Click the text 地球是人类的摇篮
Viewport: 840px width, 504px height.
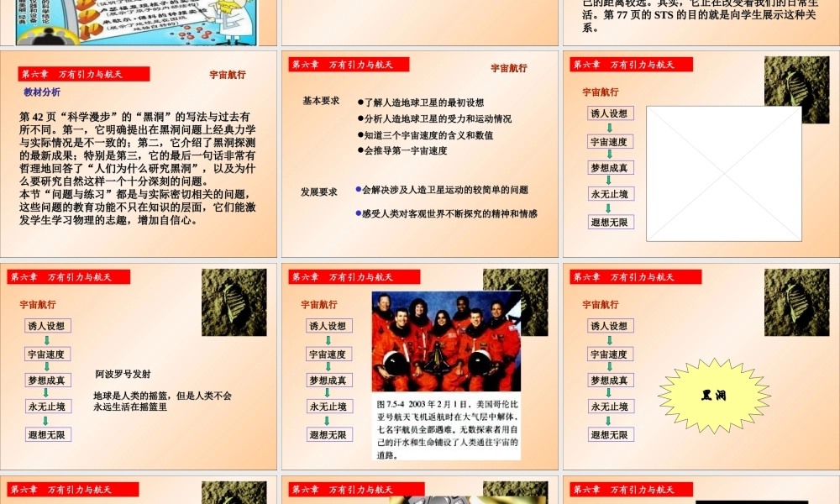[130, 396]
